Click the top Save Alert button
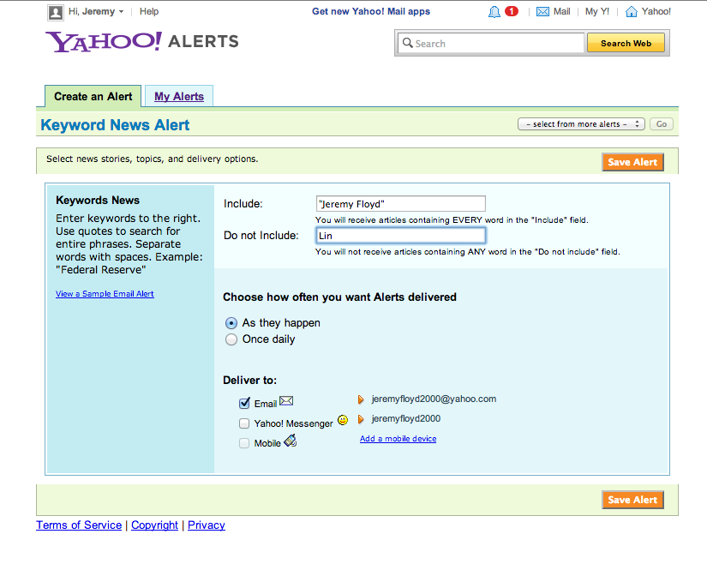 (632, 162)
